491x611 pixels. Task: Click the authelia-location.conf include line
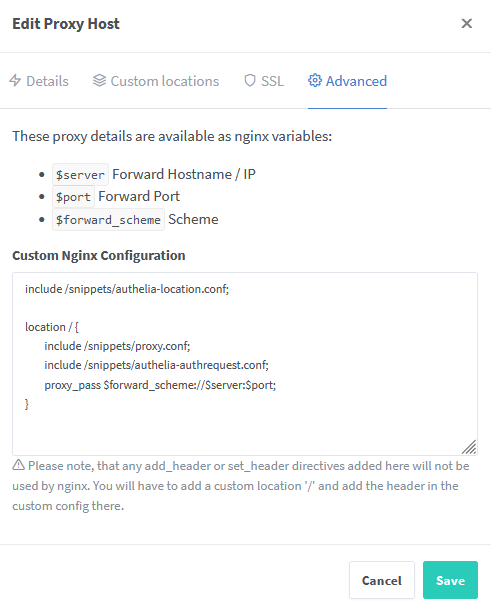pos(127,289)
